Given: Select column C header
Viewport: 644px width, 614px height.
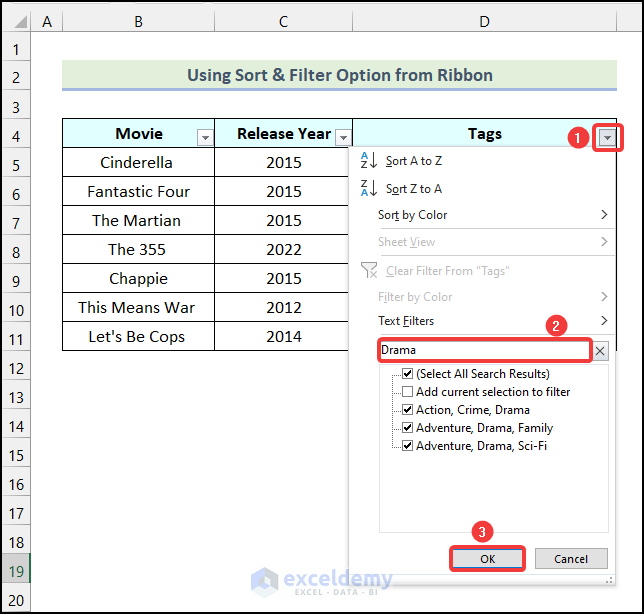Looking at the screenshot, I should point(283,21).
